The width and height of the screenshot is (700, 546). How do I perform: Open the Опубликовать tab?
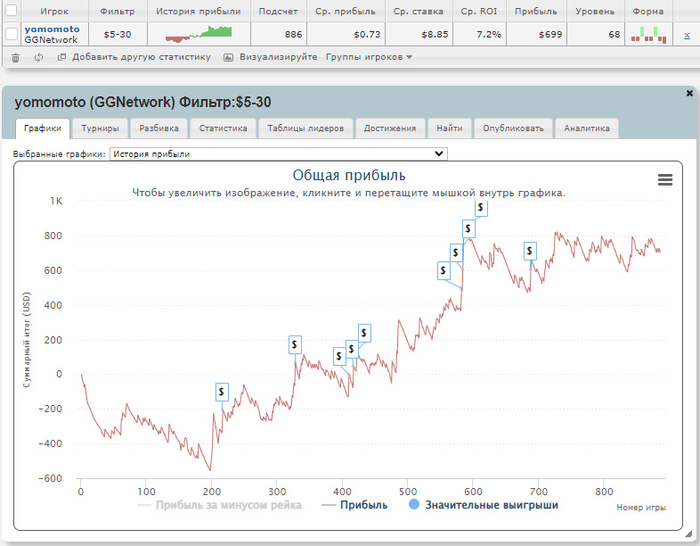(x=513, y=129)
